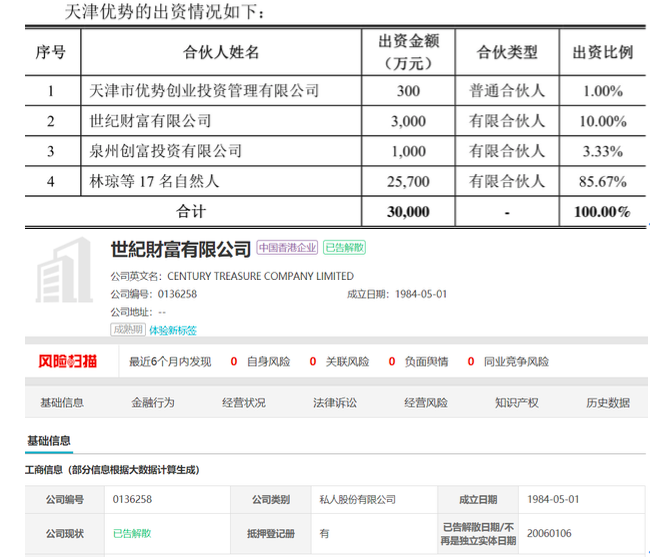Viewport: 650px width, 558px height.
Task: Click the 85.67% ratio cell
Action: [603, 182]
